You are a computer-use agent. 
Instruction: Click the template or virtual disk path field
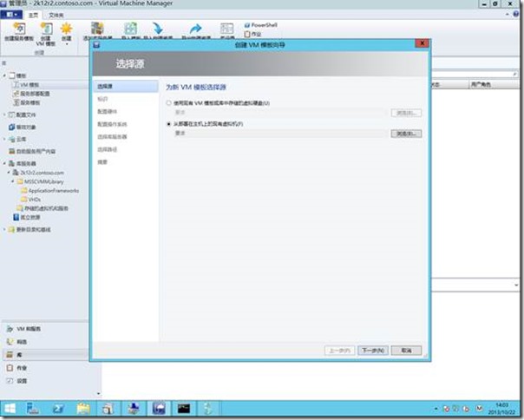280,113
